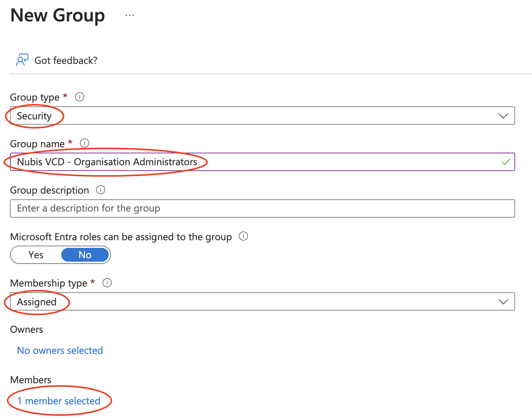Viewport: 532px width, 420px height.
Task: Focus the Group description input field
Action: (x=262, y=208)
